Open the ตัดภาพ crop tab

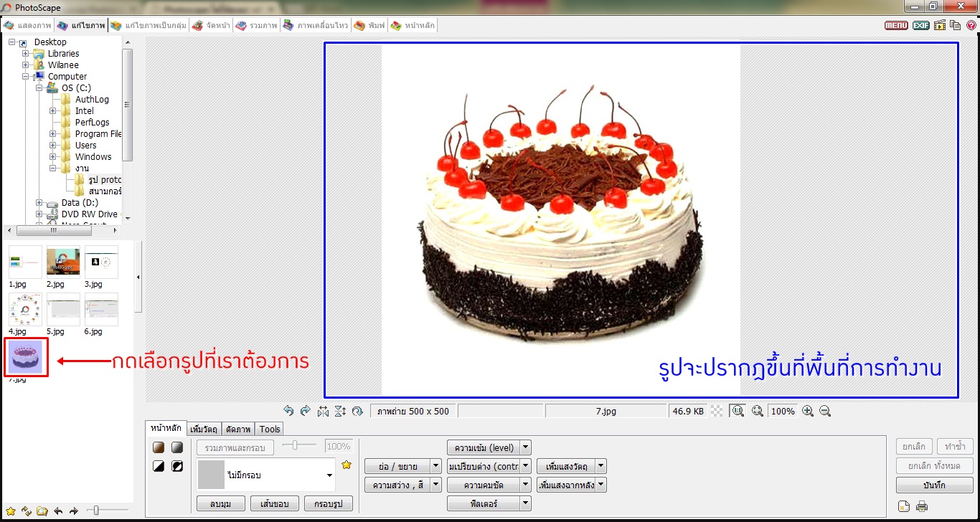(x=238, y=429)
